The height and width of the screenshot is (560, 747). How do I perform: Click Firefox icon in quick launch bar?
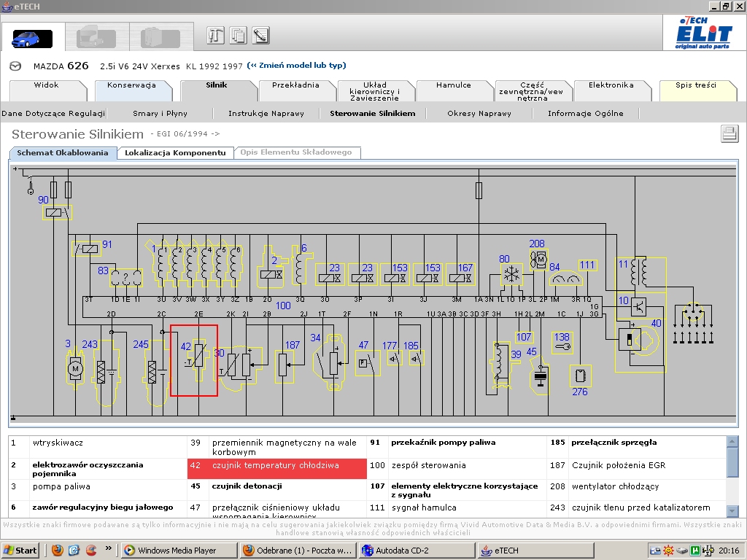[58, 550]
